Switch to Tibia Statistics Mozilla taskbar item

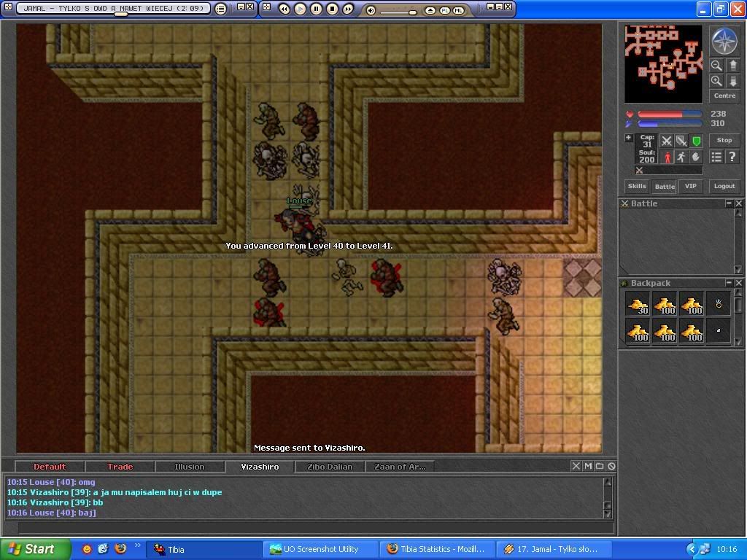438,549
